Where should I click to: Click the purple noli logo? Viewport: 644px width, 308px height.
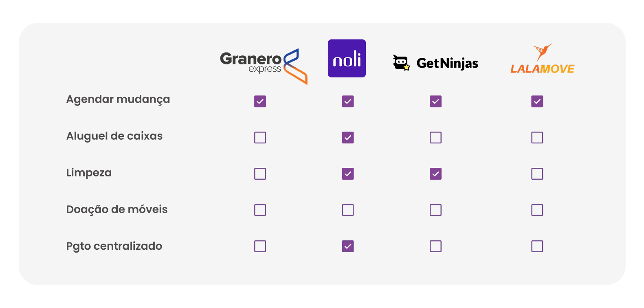pos(347,58)
